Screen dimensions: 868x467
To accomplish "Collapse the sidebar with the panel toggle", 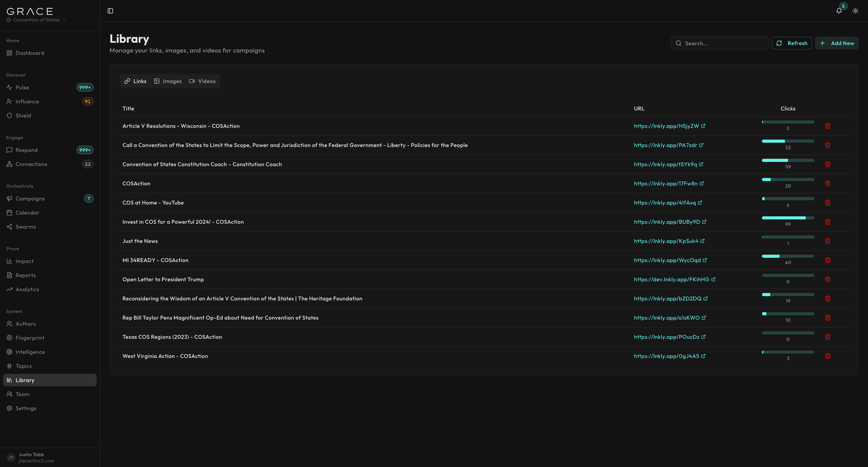I will (x=110, y=10).
